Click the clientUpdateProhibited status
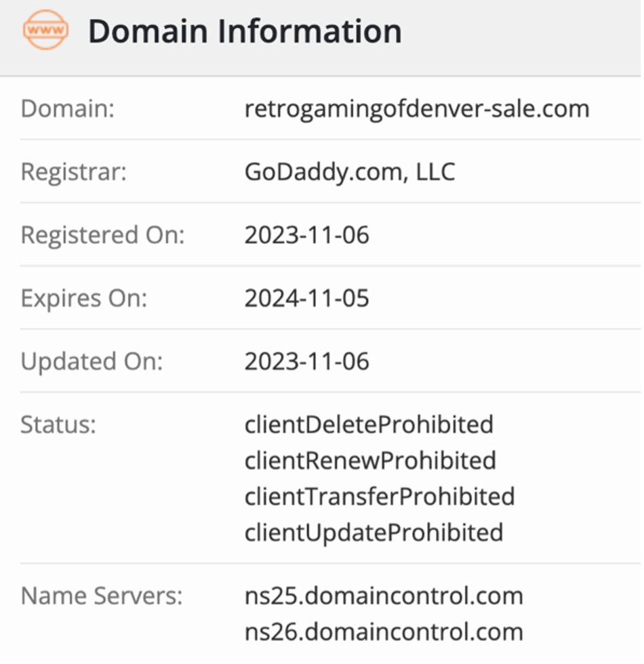Viewport: 644px width, 664px height. pos(374,533)
